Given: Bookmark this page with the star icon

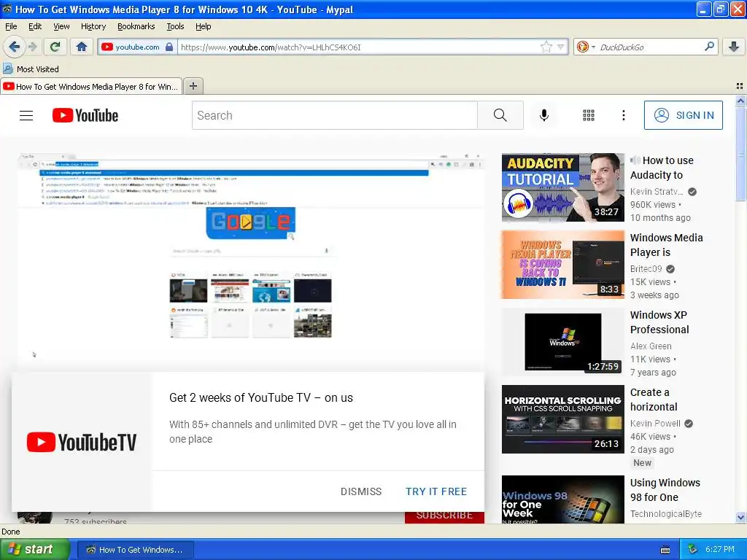Looking at the screenshot, I should click(546, 47).
